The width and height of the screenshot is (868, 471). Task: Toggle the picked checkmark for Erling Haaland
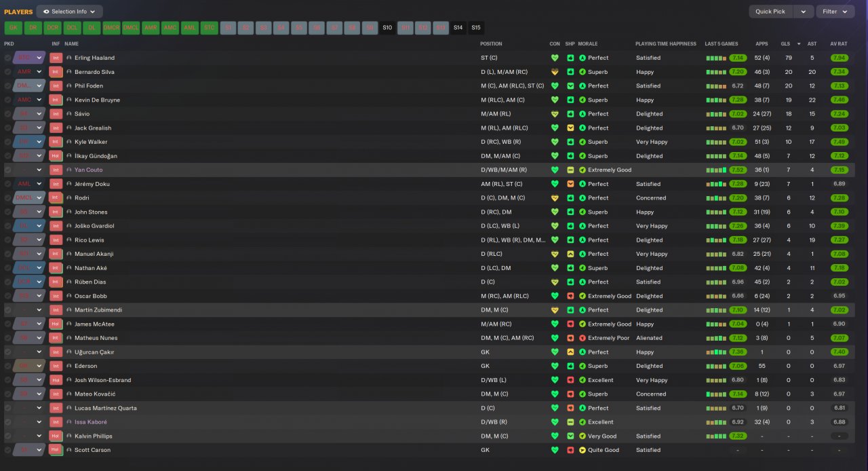7,58
